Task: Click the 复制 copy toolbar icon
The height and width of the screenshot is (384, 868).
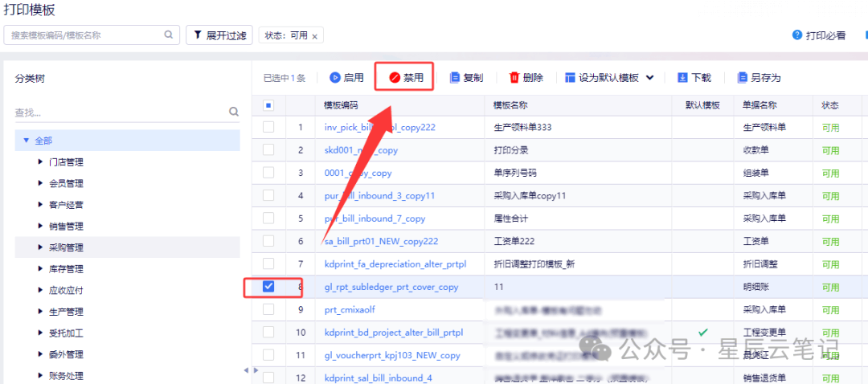Action: 455,78
